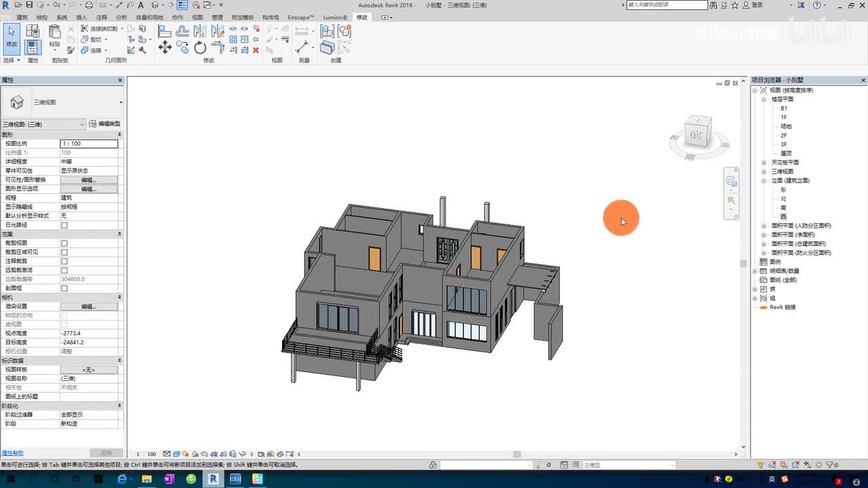Select the Move tool in the Modify panel
This screenshot has height=488, width=868.
pyautogui.click(x=165, y=47)
